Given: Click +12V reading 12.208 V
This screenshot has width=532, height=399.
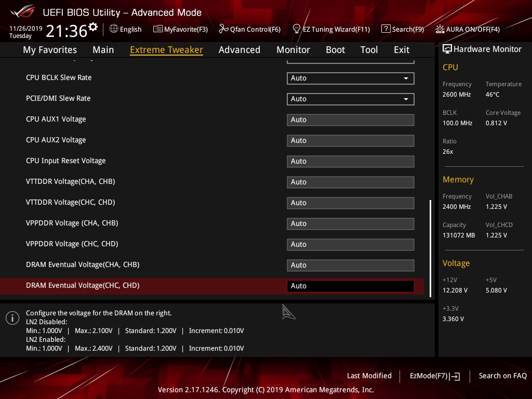Looking at the screenshot, I should (x=455, y=290).
